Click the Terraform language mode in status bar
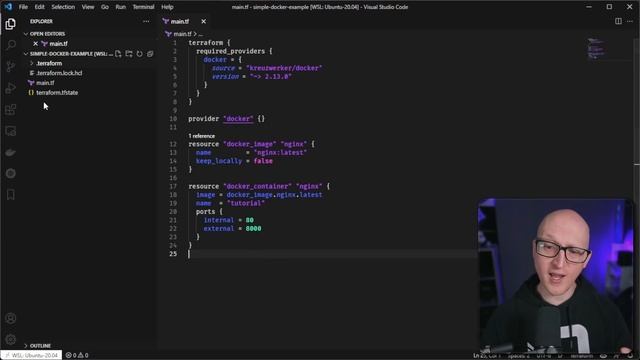The image size is (640, 360). tap(582, 356)
